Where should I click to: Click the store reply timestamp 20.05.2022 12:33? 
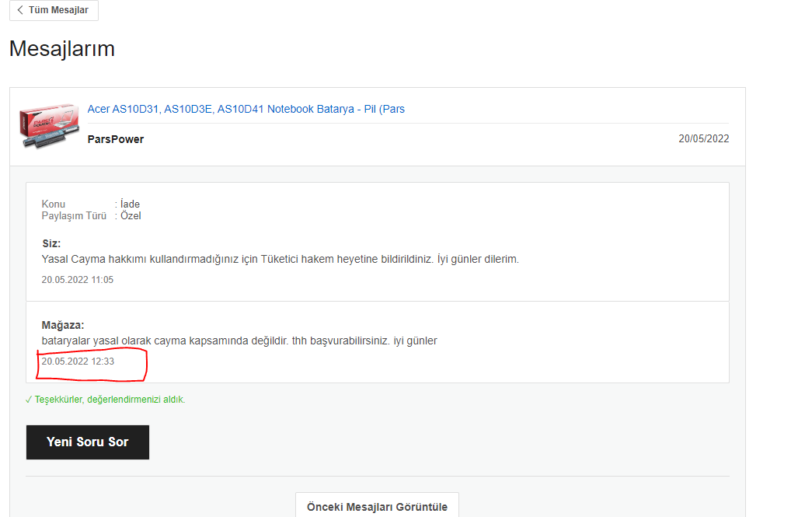coord(78,362)
